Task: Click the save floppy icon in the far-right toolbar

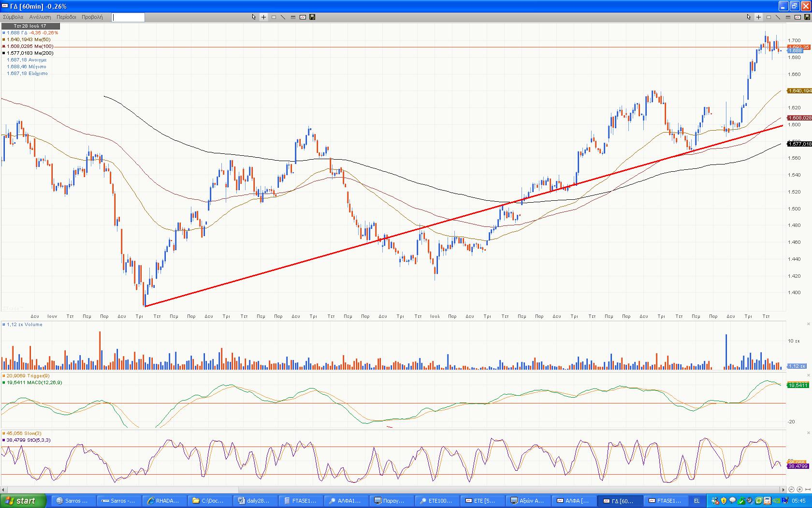Action: [x=807, y=17]
